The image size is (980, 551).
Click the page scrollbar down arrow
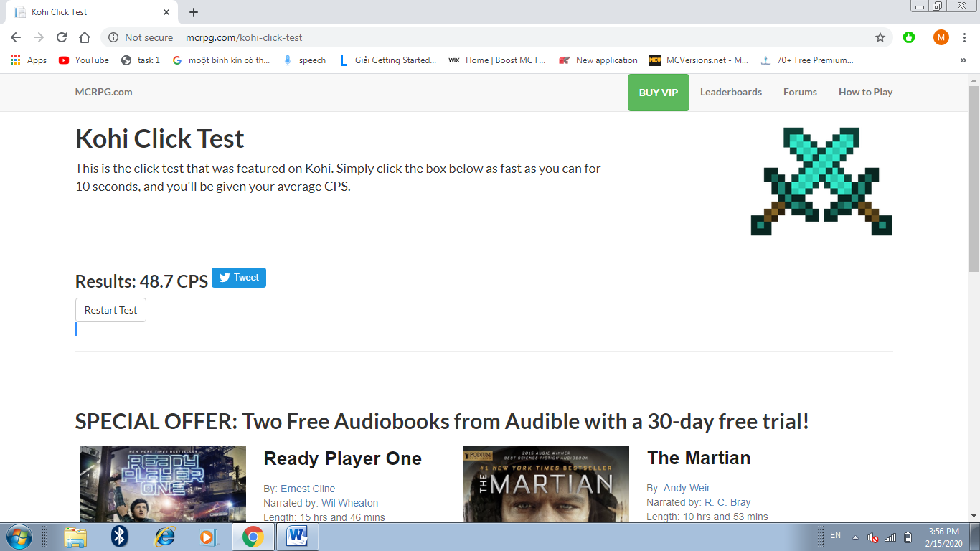(974, 516)
